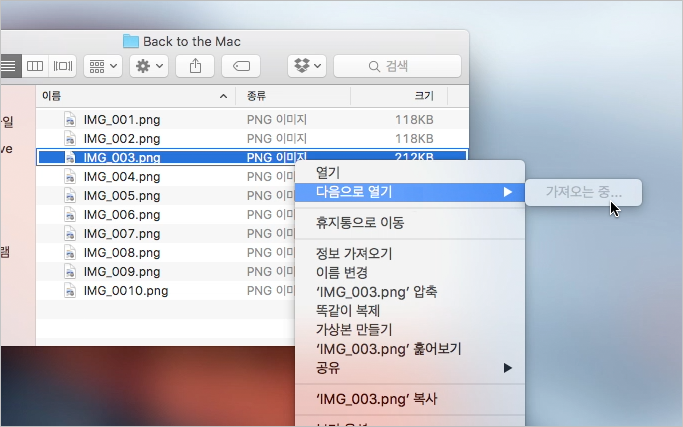Choose 정보 가져오기 in context menu
The width and height of the screenshot is (683, 427).
(x=410, y=254)
